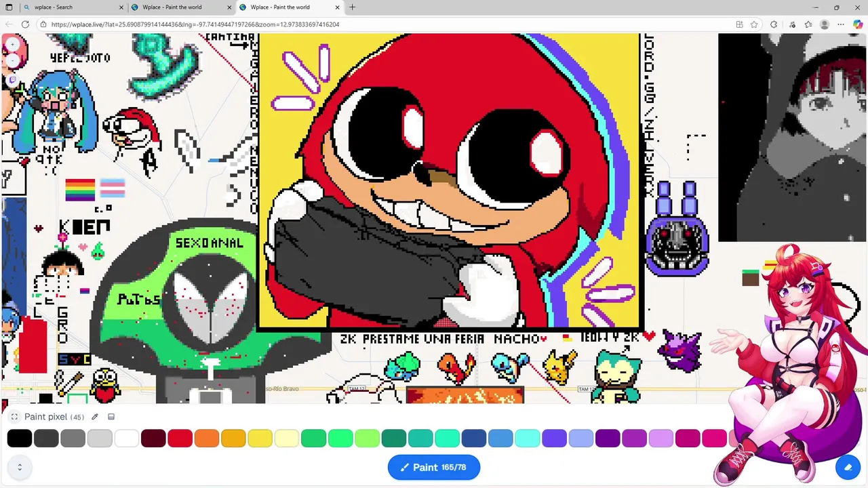Select the white color swatch

coord(126,438)
